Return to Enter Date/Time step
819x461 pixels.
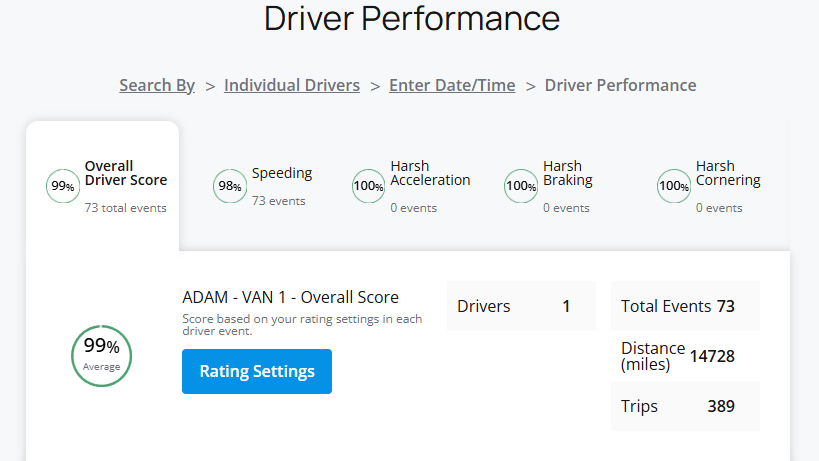[452, 85]
